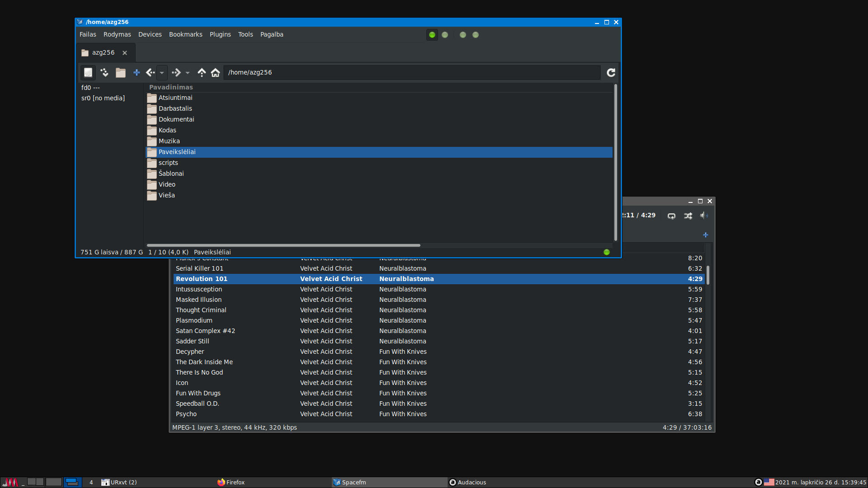Toggle the second green panel indicator
Screen dimensions: 868x488
pos(445,35)
